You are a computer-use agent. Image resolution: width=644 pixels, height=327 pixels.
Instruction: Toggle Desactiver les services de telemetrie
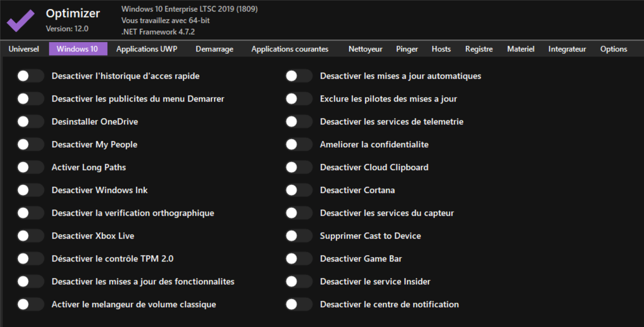click(299, 122)
